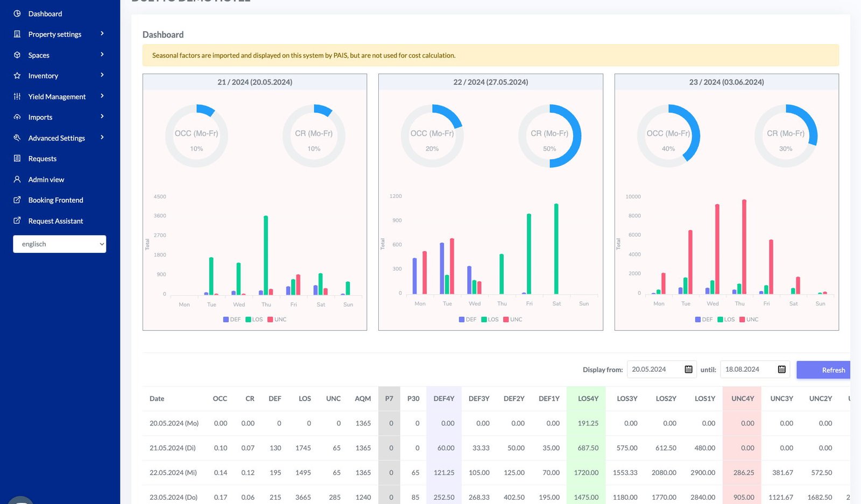The height and width of the screenshot is (504, 861).
Task: Open the Property settings menu item
Action: (55, 34)
